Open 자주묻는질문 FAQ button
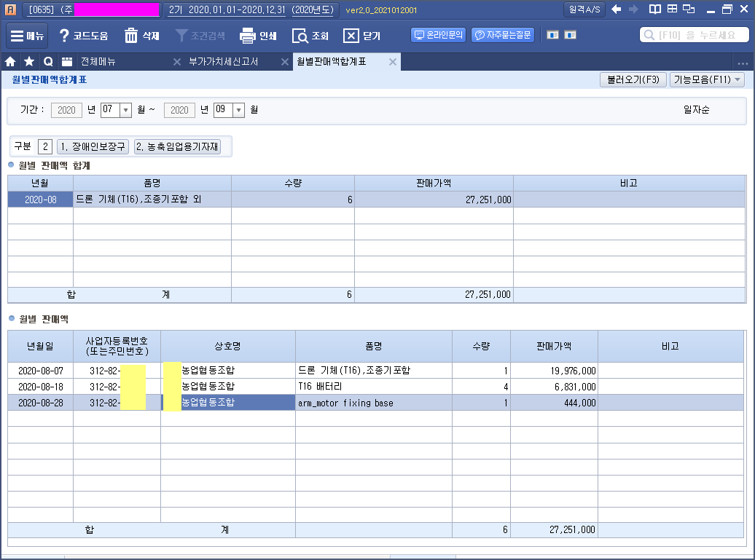Image resolution: width=755 pixels, height=560 pixels. point(503,35)
